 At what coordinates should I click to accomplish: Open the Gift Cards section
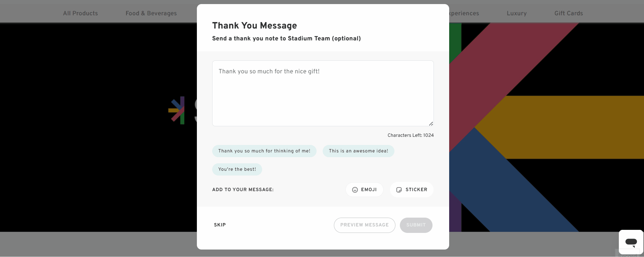click(568, 13)
